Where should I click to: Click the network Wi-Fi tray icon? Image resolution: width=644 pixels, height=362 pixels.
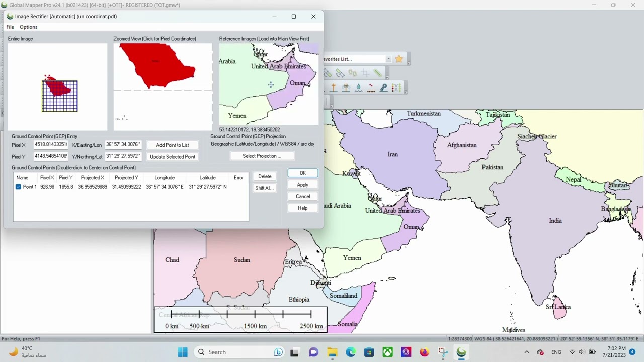pyautogui.click(x=572, y=352)
